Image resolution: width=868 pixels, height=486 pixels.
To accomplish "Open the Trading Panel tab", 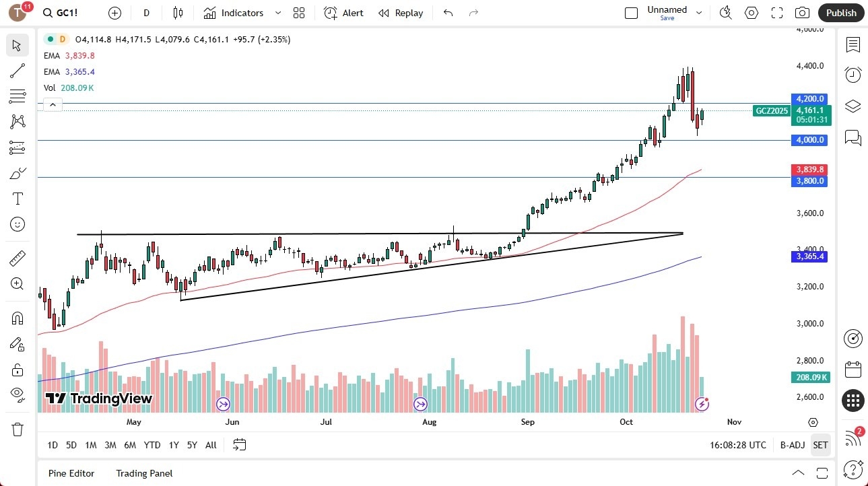I will click(x=143, y=473).
